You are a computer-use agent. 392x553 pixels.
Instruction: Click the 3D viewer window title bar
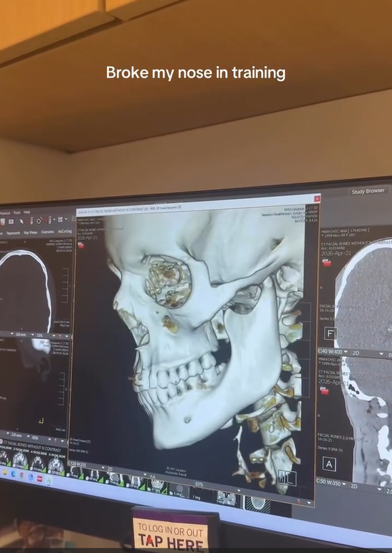click(194, 204)
